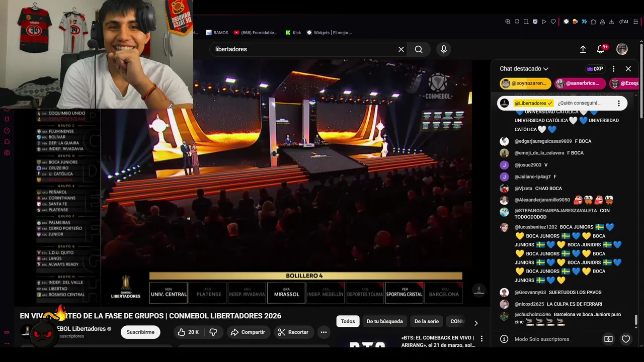The width and height of the screenshot is (644, 362).
Task: Send a heart reaction in chat
Action: click(626, 339)
